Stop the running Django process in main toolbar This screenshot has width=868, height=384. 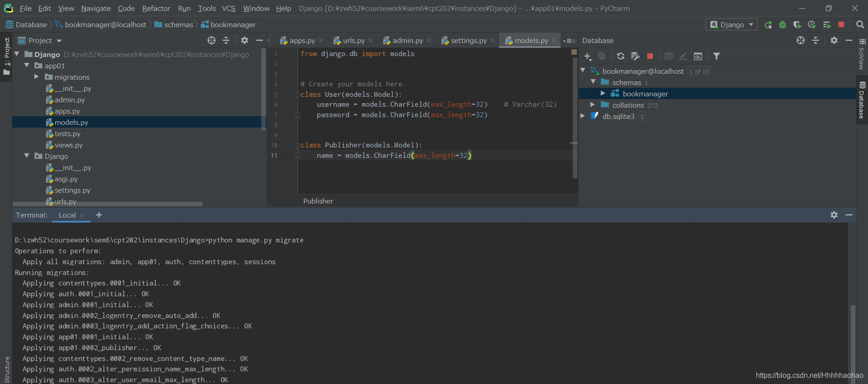click(841, 24)
